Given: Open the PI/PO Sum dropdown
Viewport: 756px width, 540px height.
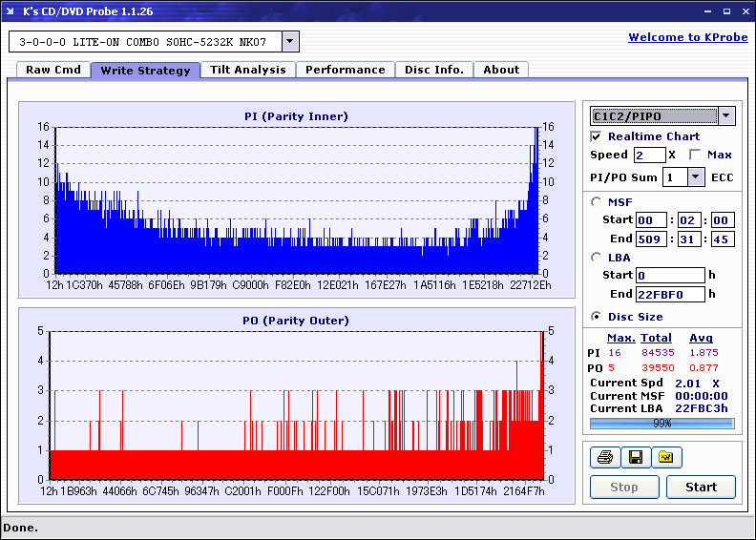Looking at the screenshot, I should 695,177.
